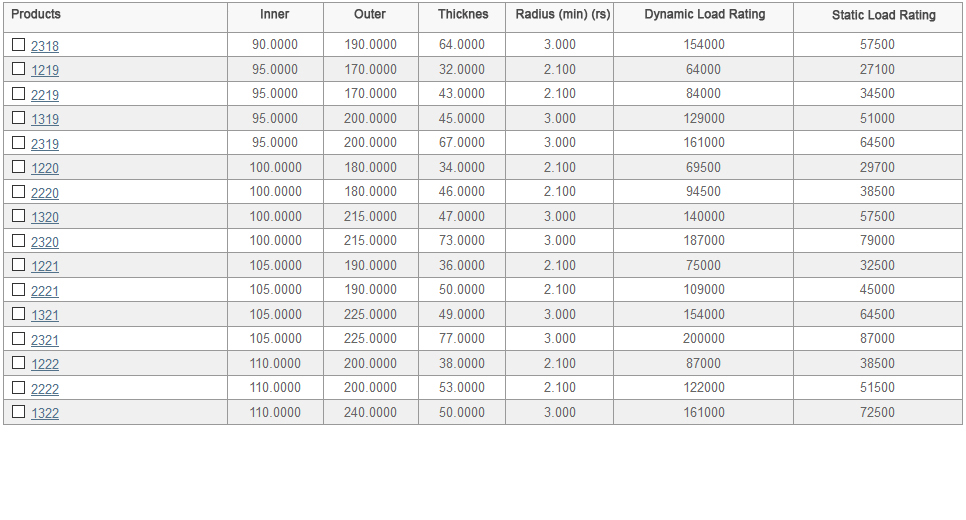The image size is (966, 520).
Task: Check the box for product 2318
Action: pos(19,45)
